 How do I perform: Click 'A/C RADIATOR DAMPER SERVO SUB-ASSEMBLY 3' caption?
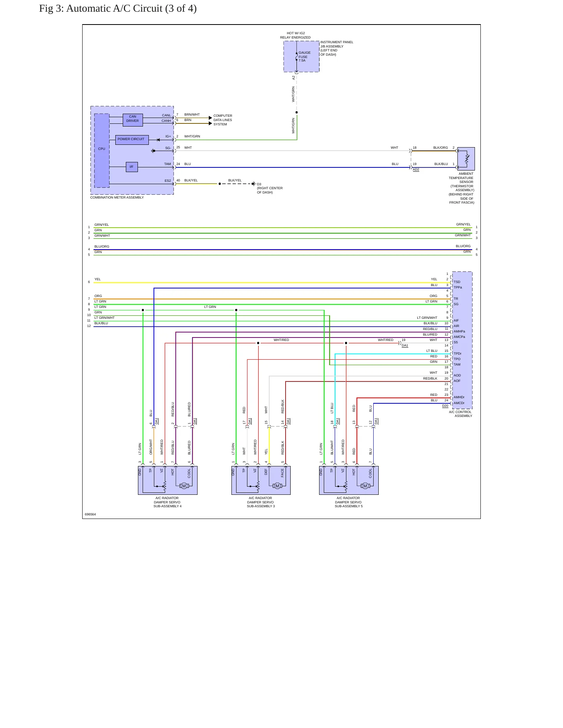click(261, 502)
